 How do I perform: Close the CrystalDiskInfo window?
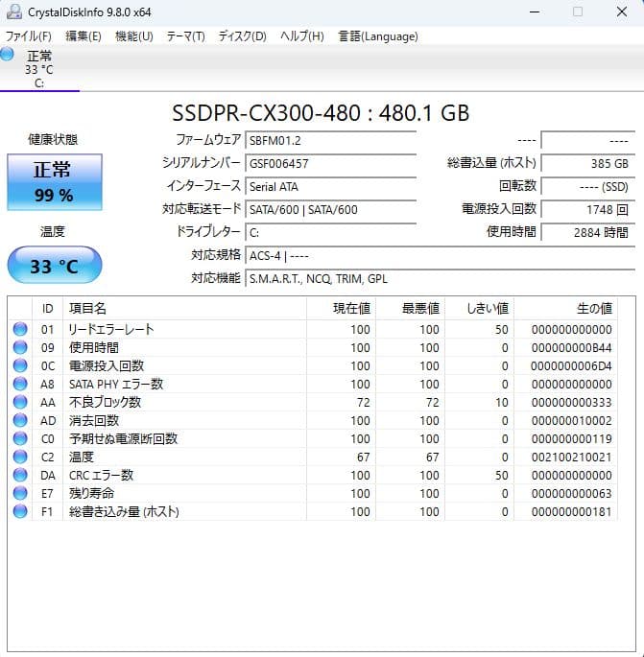[x=622, y=12]
